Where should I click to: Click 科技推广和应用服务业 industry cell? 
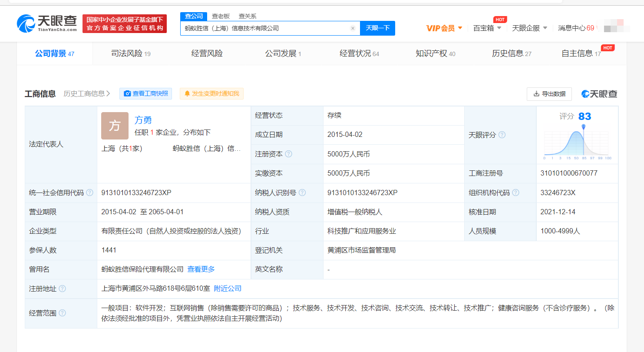(x=362, y=231)
